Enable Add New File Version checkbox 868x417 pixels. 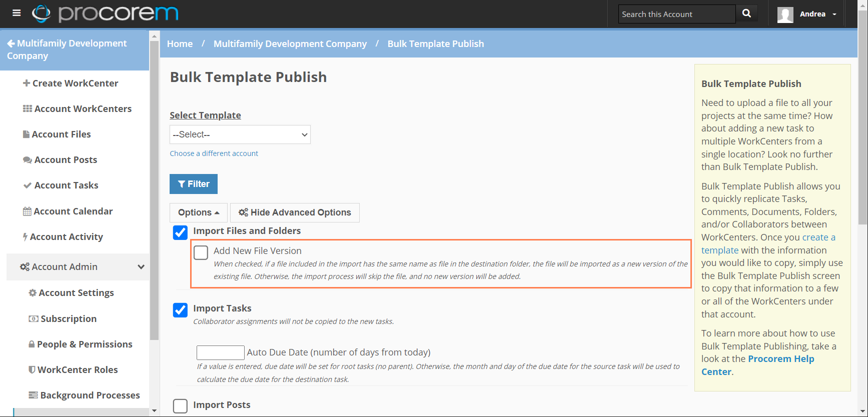[201, 252]
